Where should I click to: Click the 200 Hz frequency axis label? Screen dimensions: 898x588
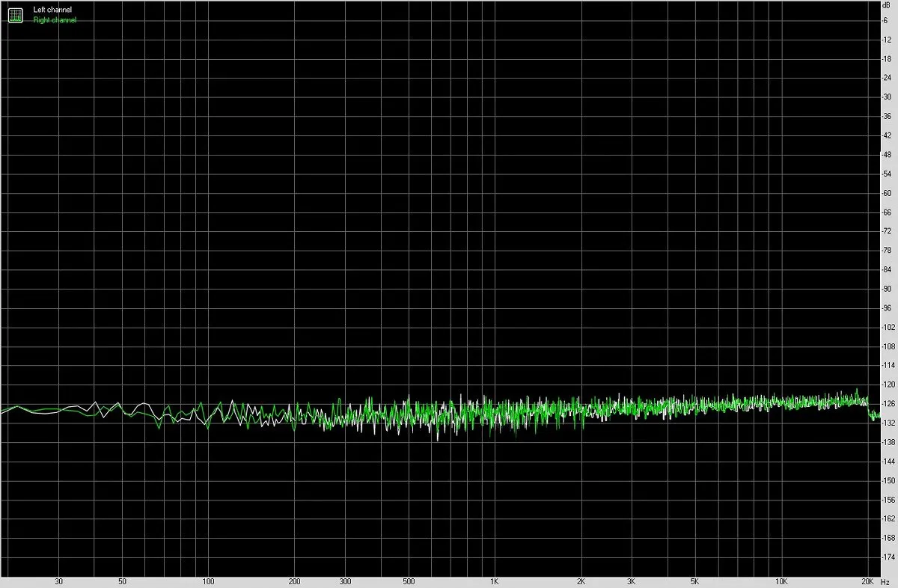click(x=295, y=581)
